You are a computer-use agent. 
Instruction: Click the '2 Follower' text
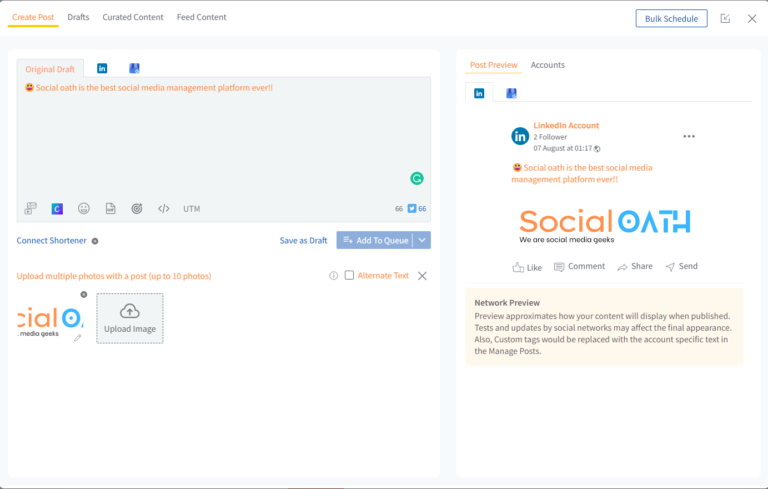550,137
